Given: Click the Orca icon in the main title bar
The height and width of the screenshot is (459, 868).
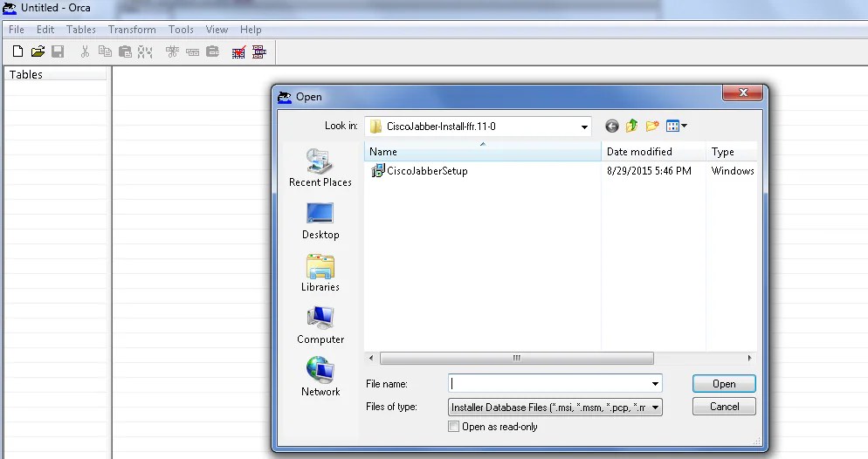Looking at the screenshot, I should pyautogui.click(x=10, y=8).
